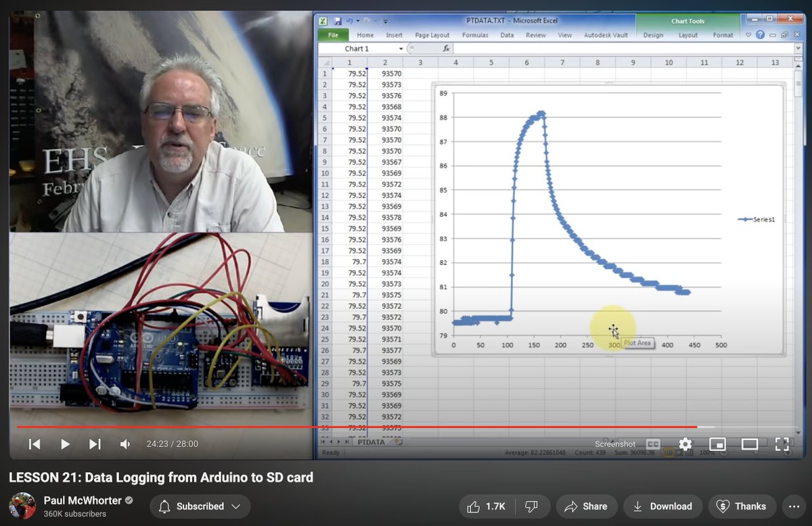
Task: Skip to the previous video
Action: [35, 444]
